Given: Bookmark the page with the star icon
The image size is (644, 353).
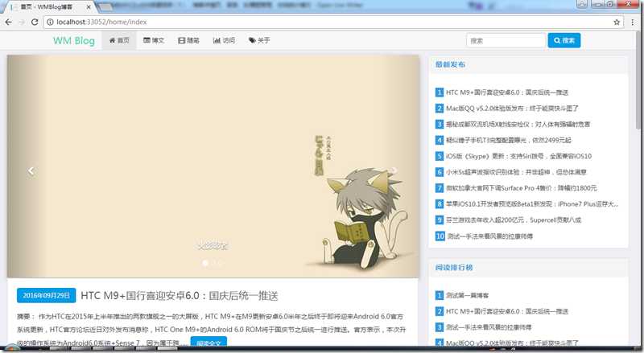Looking at the screenshot, I should pyautogui.click(x=617, y=23).
